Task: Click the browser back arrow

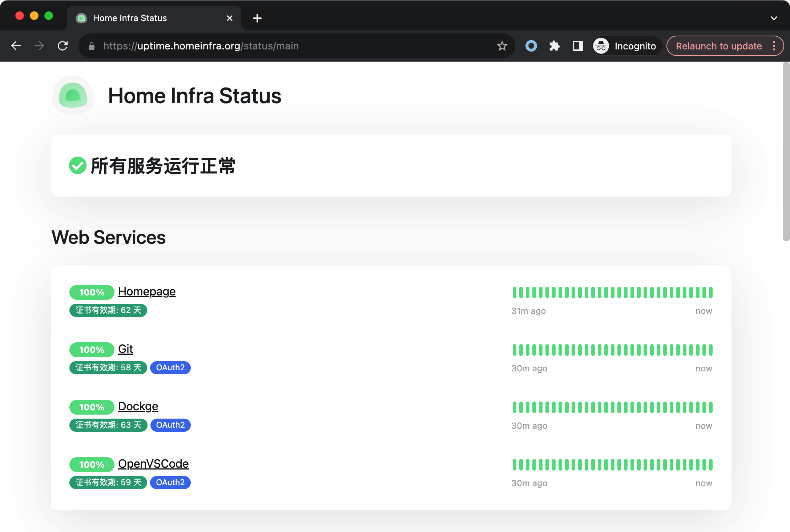Action: [x=16, y=46]
